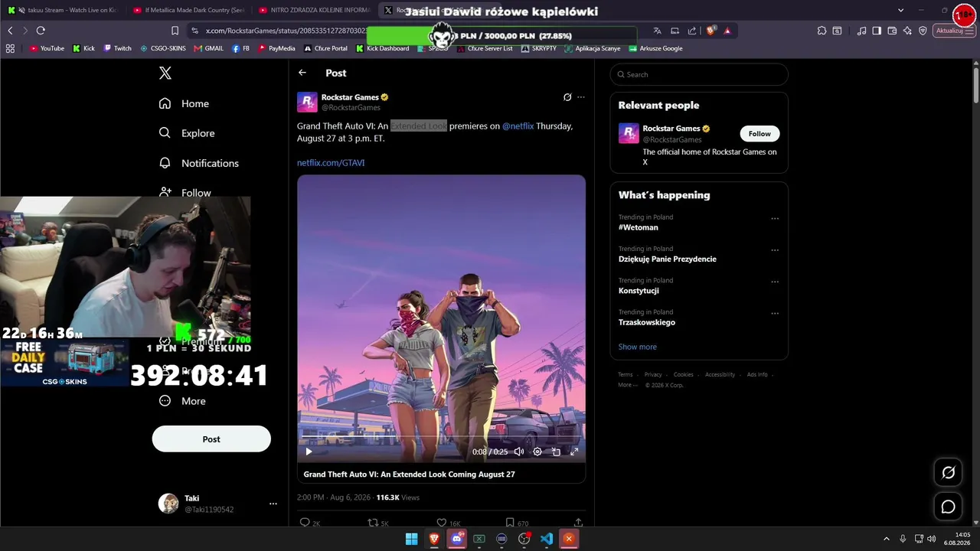Like the Rockstar Games post

pyautogui.click(x=441, y=523)
